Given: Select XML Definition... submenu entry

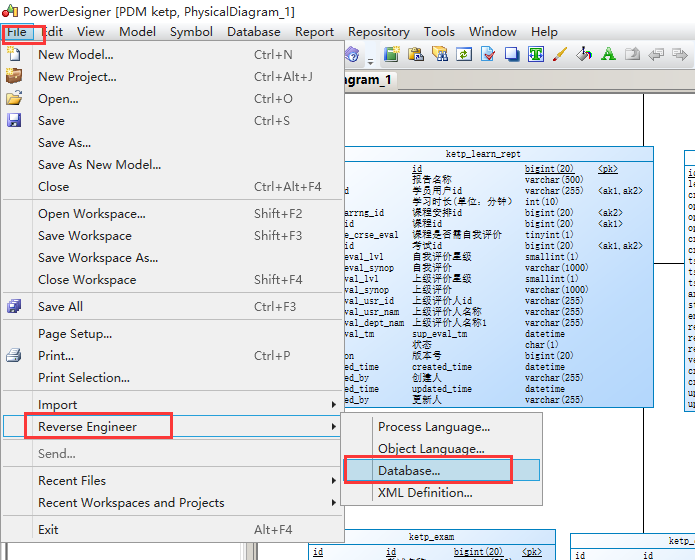Looking at the screenshot, I should click(x=442, y=493).
